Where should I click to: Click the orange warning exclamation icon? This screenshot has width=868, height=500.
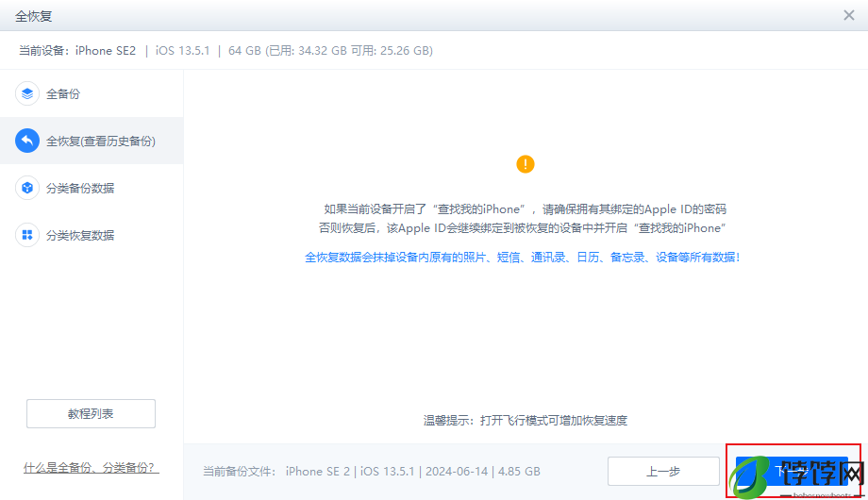[525, 164]
